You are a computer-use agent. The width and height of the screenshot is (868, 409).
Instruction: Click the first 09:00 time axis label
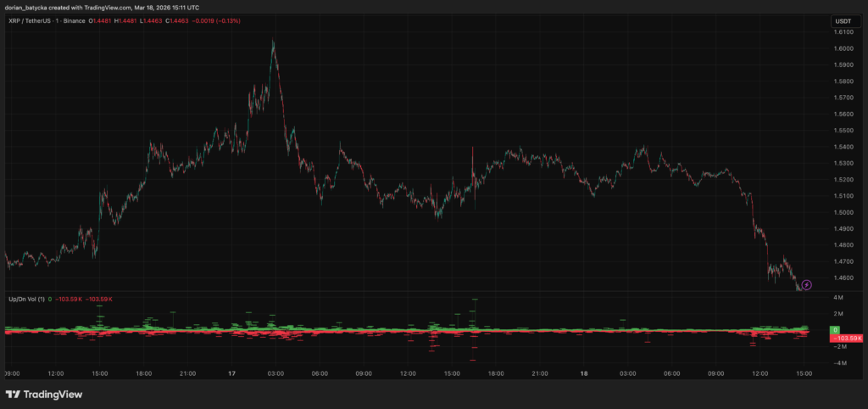[x=12, y=373]
